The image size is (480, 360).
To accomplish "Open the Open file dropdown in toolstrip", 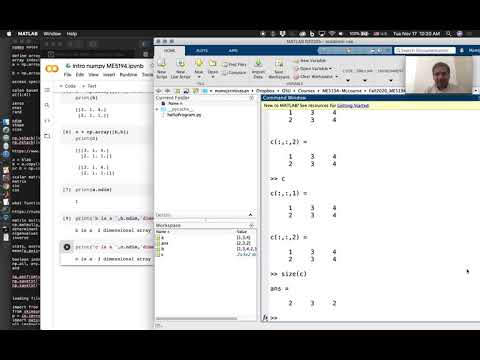I will [x=213, y=68].
